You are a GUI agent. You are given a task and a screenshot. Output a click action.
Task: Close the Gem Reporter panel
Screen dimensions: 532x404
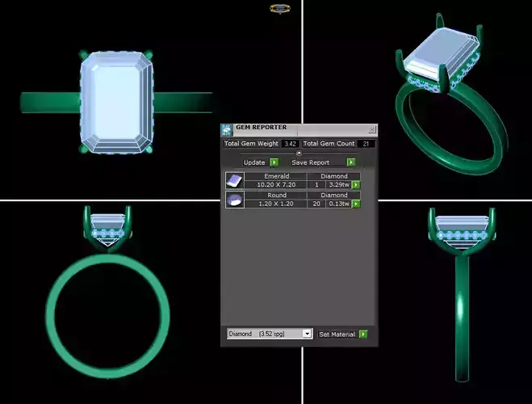[372, 129]
